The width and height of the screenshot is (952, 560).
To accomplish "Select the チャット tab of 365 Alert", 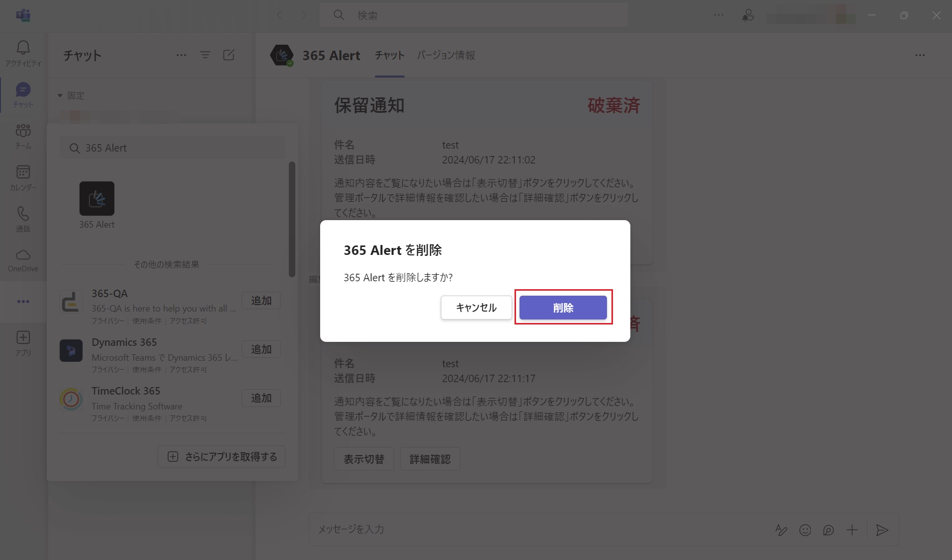I will coord(389,55).
